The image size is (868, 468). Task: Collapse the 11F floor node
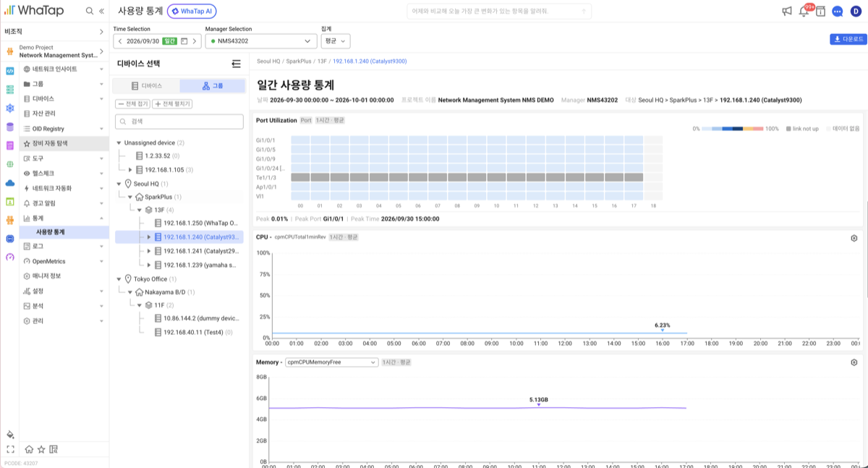[x=139, y=305]
